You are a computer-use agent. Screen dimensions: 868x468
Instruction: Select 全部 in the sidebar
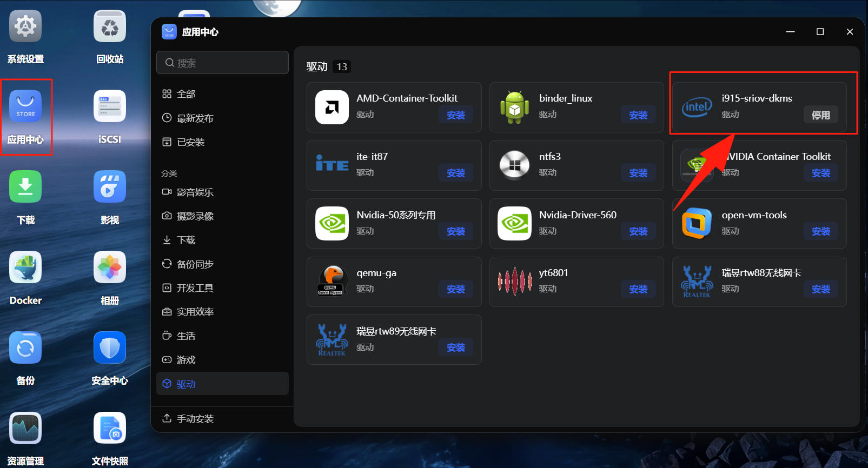coord(186,94)
